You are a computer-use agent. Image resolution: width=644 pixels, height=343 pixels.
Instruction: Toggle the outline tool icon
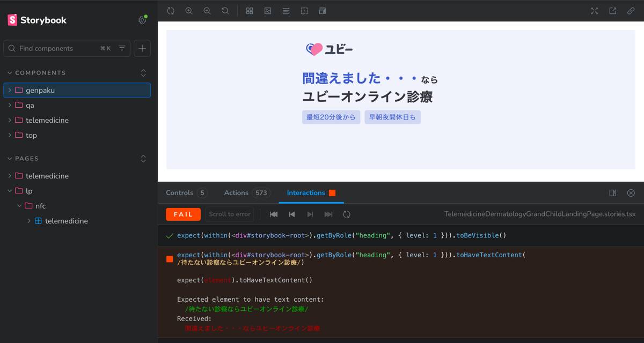304,11
